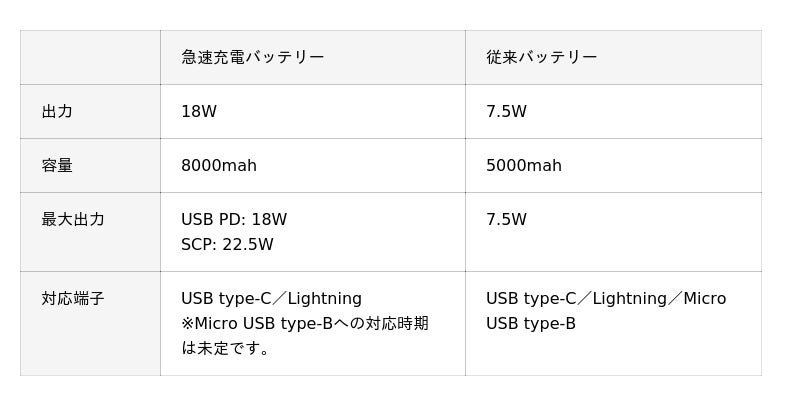
Task: Click the 対応端子 row label
Action: click(73, 298)
